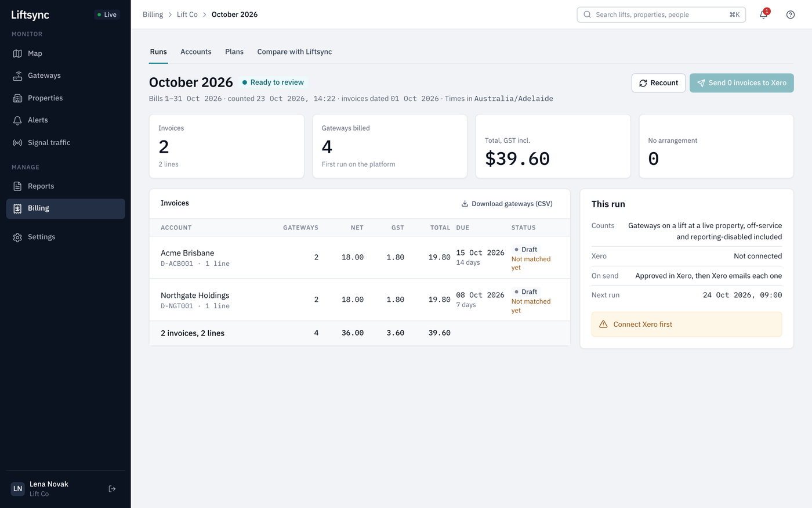812x508 pixels.
Task: Click due date 15 Oct 2026
Action: point(480,253)
